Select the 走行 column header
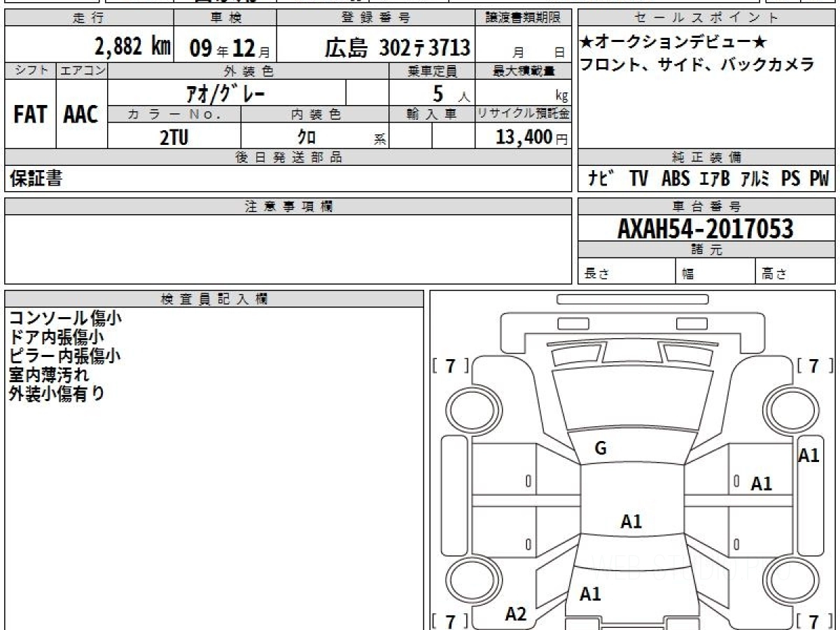This screenshot has width=840, height=630. pyautogui.click(x=88, y=18)
